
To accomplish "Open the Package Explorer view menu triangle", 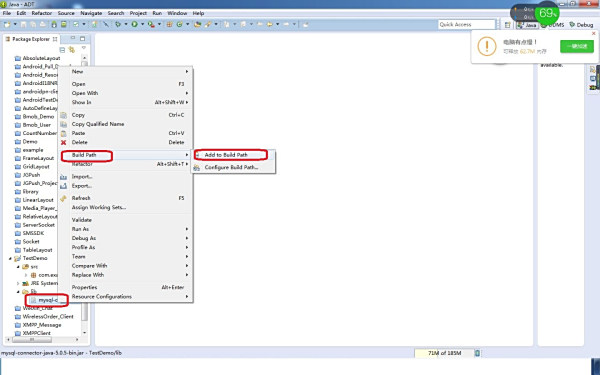I will (84, 49).
